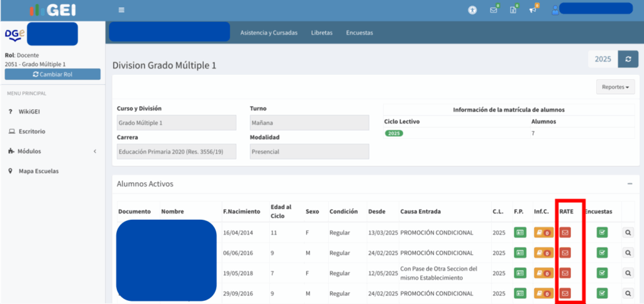The height and width of the screenshot is (304, 644).
Task: Open the megaphone announcements icon
Action: [533, 10]
